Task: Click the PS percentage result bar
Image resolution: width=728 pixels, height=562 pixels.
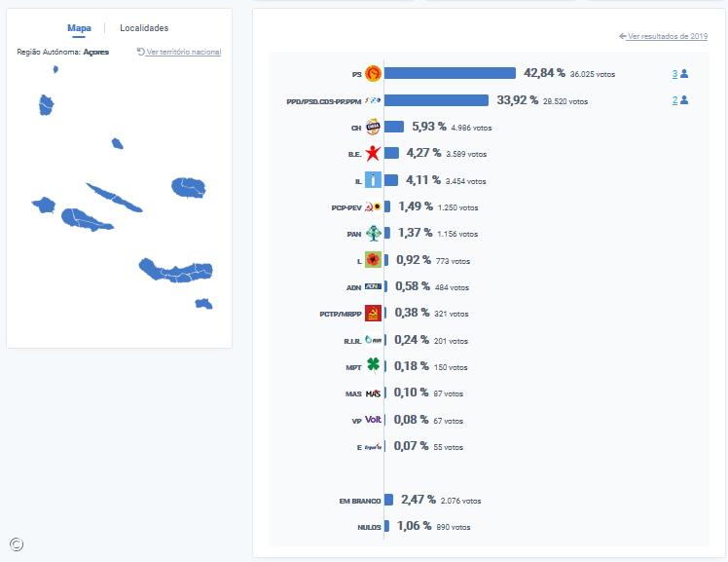Action: tap(450, 73)
